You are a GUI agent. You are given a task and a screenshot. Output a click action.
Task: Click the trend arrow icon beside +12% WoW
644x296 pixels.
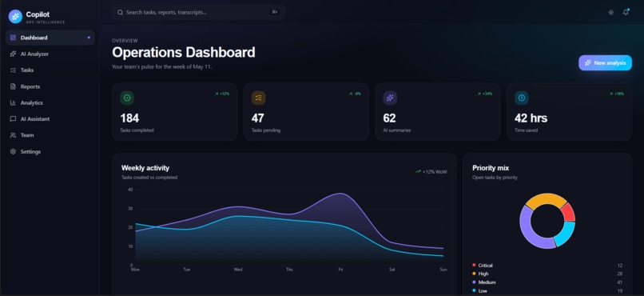[x=418, y=171]
